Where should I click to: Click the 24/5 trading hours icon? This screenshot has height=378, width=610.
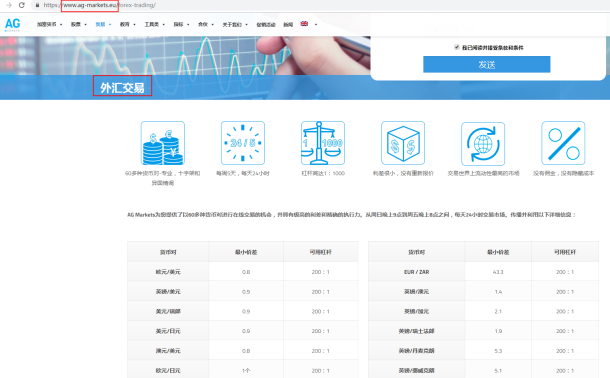[243, 143]
